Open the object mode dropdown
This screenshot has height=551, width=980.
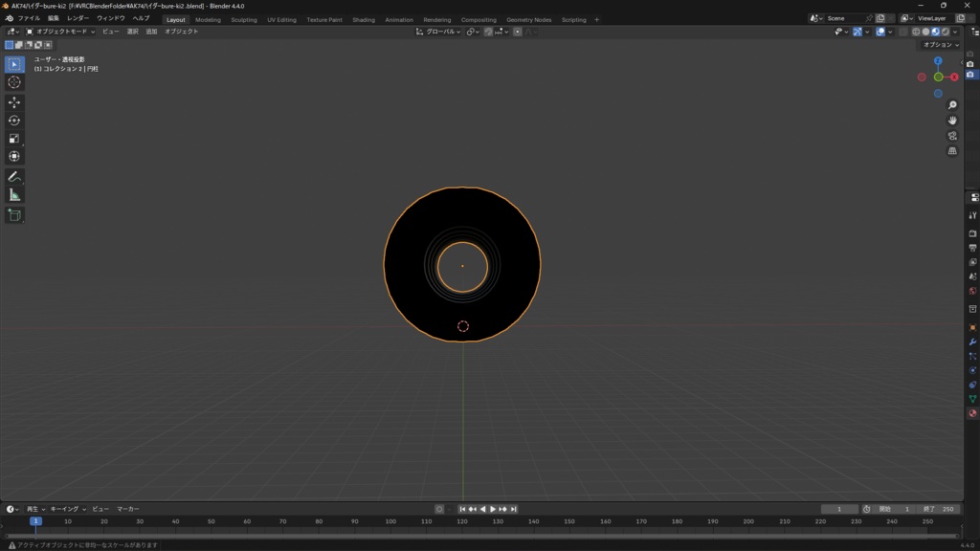point(60,32)
